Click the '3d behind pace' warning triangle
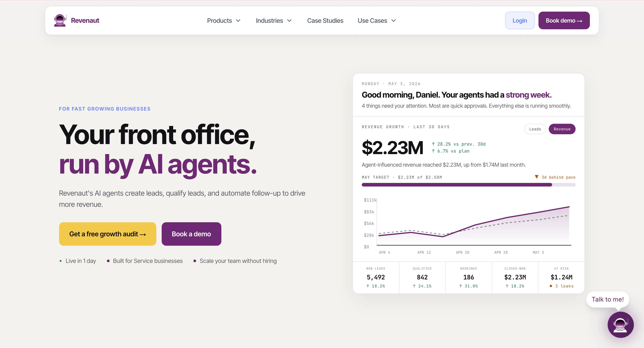Image resolution: width=644 pixels, height=348 pixels. coord(536,177)
